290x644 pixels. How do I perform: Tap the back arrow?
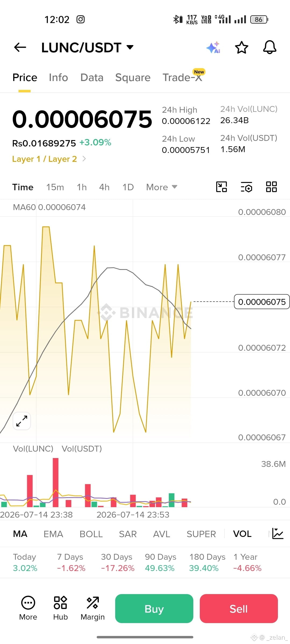pyautogui.click(x=20, y=47)
